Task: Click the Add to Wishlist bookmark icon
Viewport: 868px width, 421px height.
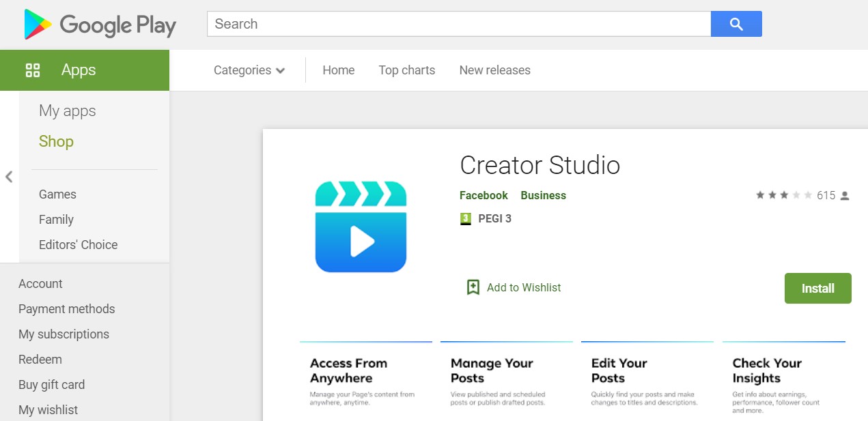Action: pos(473,287)
